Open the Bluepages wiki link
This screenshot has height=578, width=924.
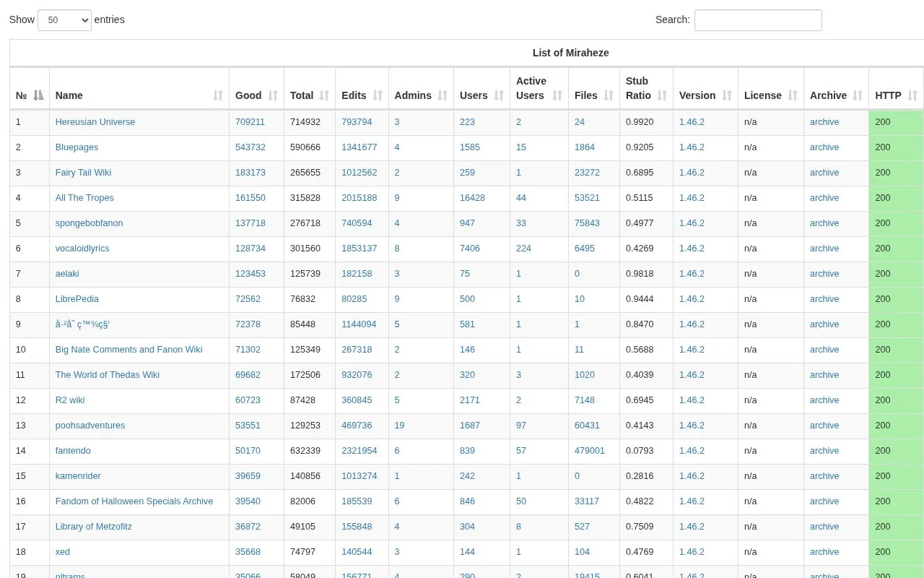click(77, 147)
